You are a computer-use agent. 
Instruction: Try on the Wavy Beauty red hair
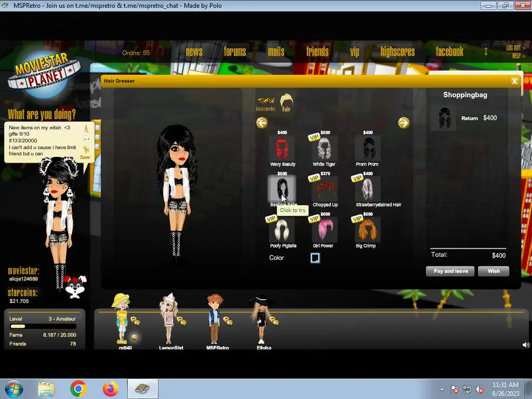click(x=282, y=148)
